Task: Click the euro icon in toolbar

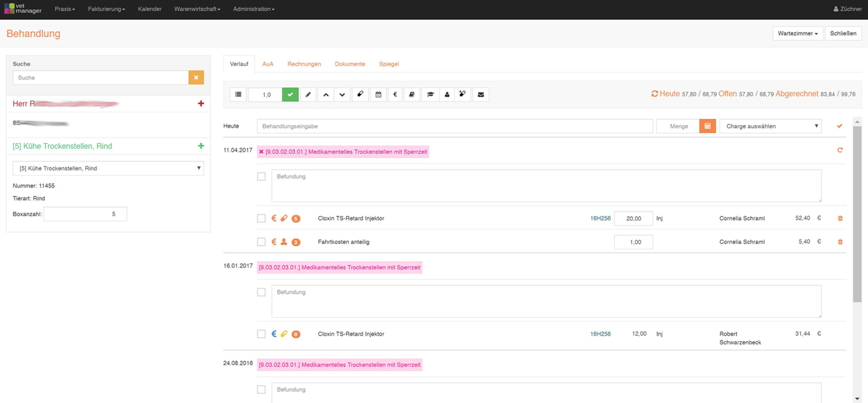Action: coord(395,95)
